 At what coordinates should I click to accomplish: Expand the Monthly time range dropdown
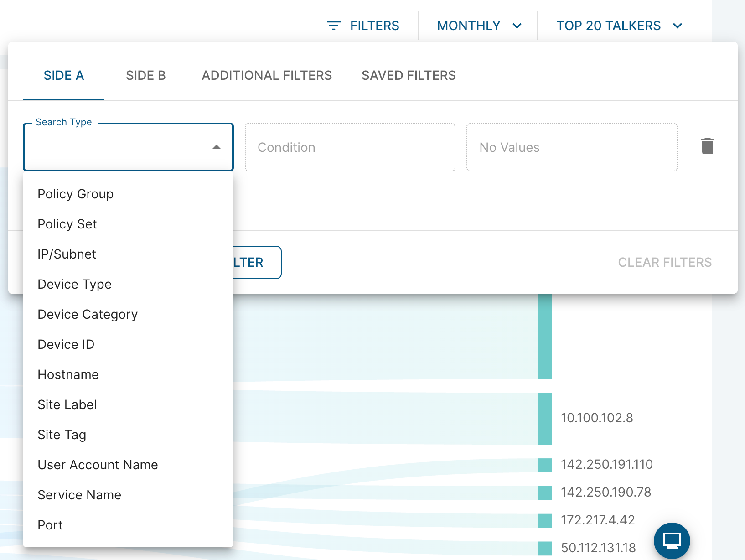click(479, 26)
